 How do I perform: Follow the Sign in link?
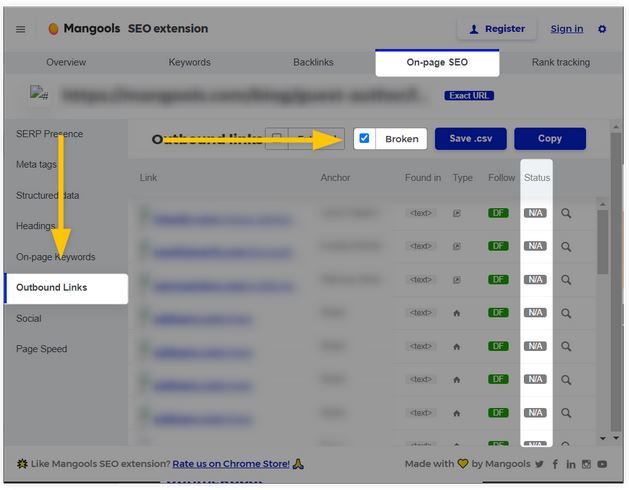click(x=566, y=29)
